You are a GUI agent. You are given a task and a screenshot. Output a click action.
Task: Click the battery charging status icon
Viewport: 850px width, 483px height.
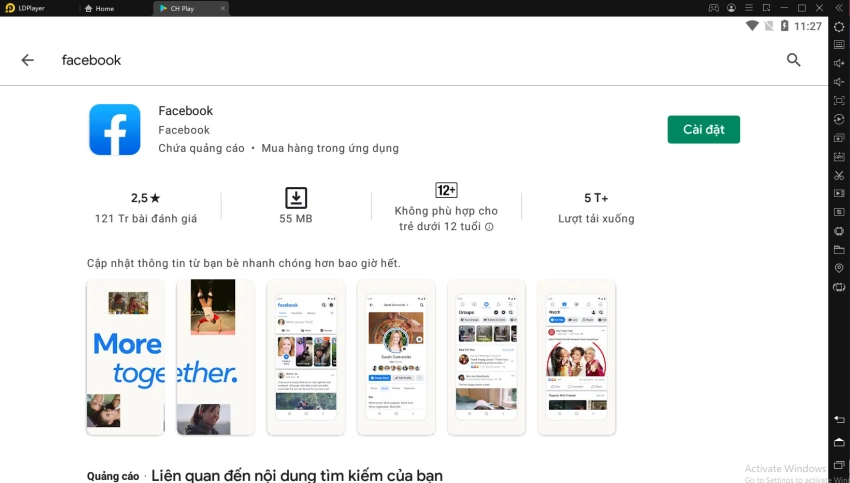[784, 26]
